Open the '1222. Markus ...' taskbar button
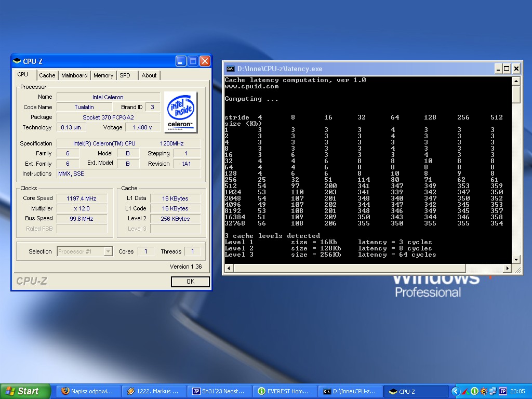 pyautogui.click(x=153, y=391)
